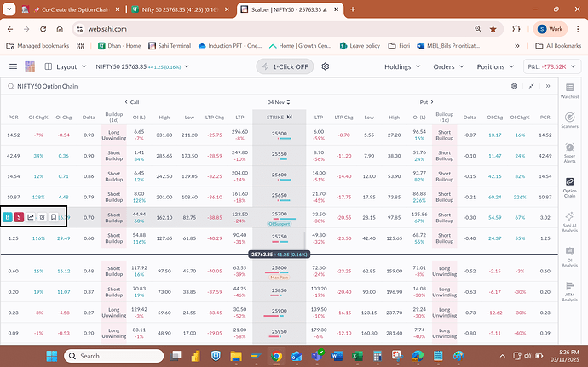
Task: Click the STRIKE column center-align icon
Action: tap(289, 117)
